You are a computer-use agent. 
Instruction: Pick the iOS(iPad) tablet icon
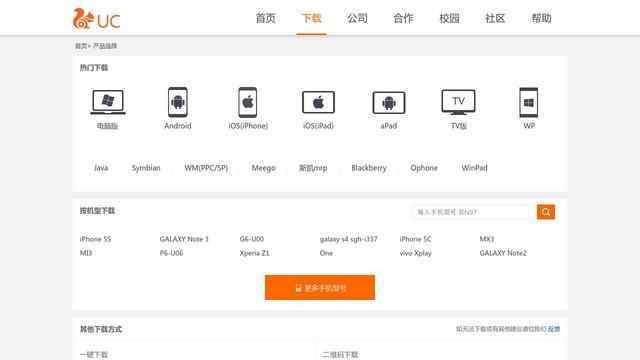[x=318, y=102]
